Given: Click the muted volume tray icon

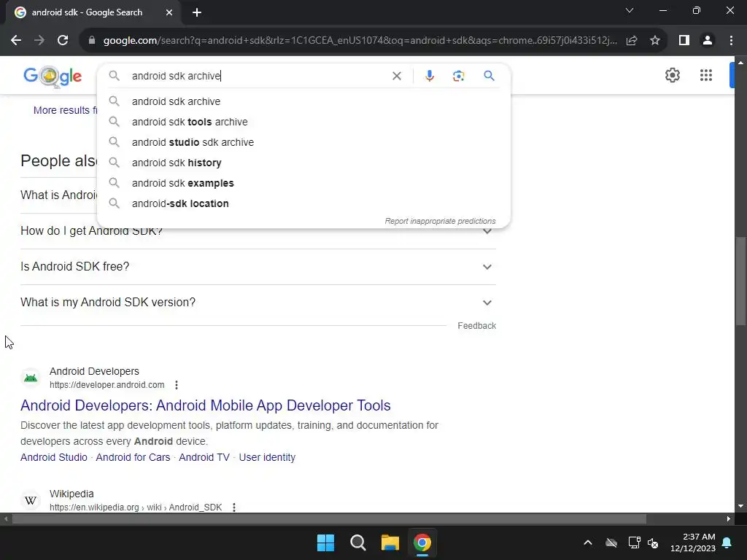Looking at the screenshot, I should tap(653, 542).
